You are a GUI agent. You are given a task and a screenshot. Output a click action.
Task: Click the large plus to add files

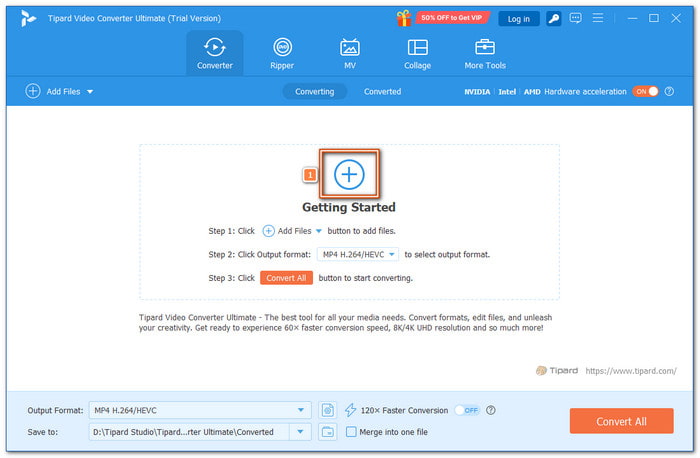tap(349, 174)
